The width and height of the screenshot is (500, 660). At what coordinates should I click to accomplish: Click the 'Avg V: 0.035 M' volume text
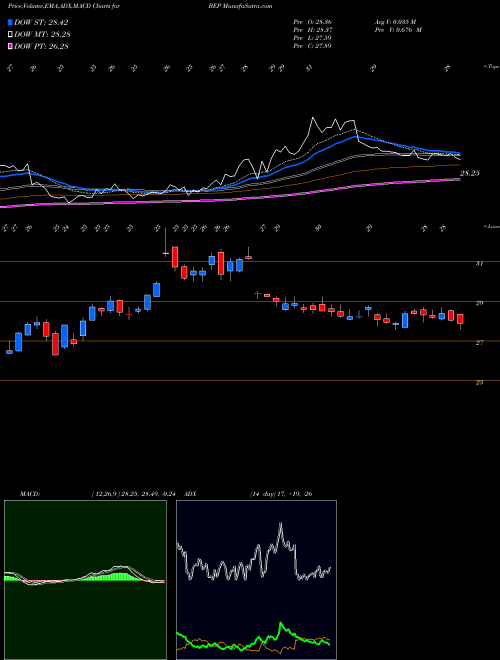click(394, 21)
